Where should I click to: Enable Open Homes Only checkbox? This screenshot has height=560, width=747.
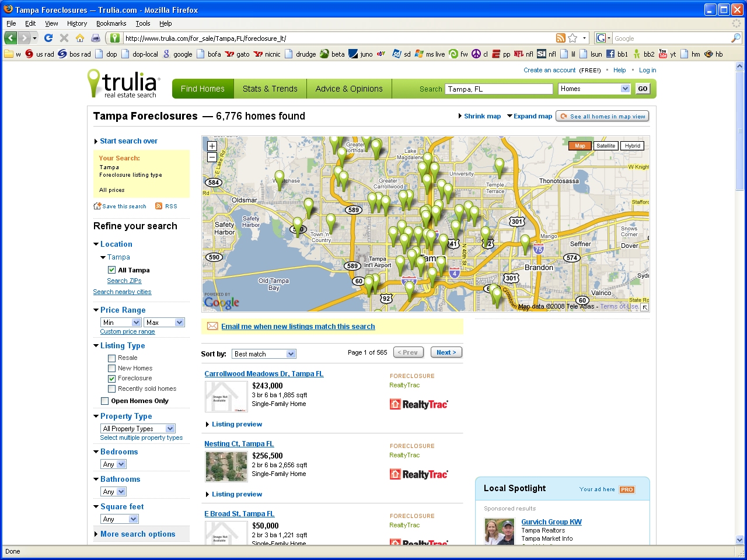104,401
